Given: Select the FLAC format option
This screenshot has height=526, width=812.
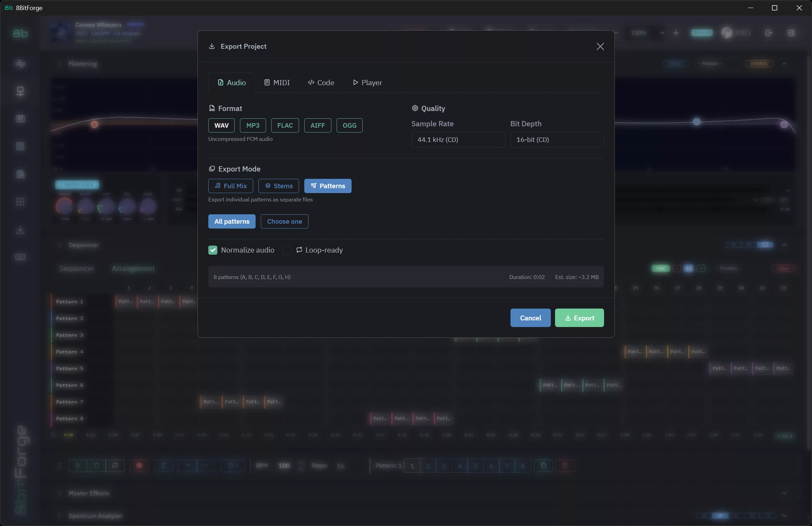Looking at the screenshot, I should [285, 125].
